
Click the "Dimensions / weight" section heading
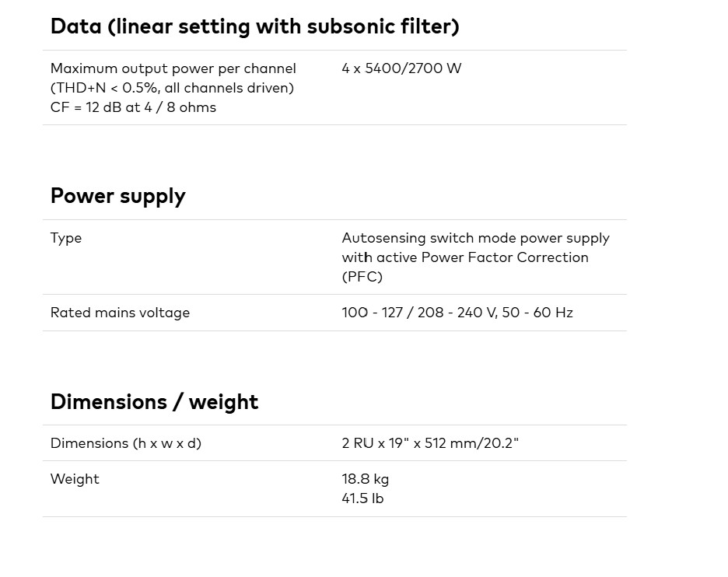[154, 402]
